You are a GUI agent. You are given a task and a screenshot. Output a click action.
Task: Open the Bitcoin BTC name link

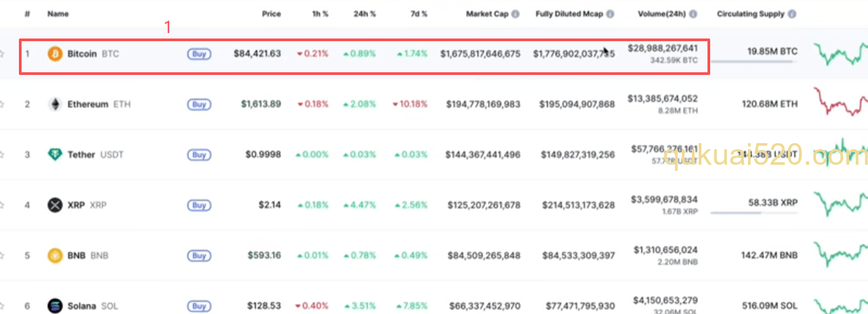pos(93,54)
